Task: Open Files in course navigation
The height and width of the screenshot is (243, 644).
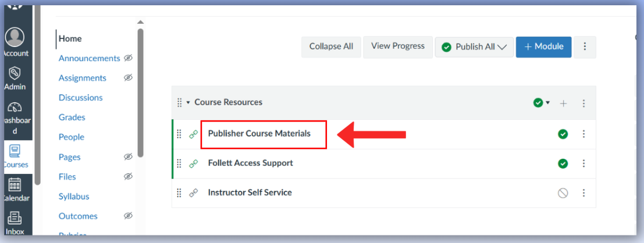Action: [x=67, y=177]
